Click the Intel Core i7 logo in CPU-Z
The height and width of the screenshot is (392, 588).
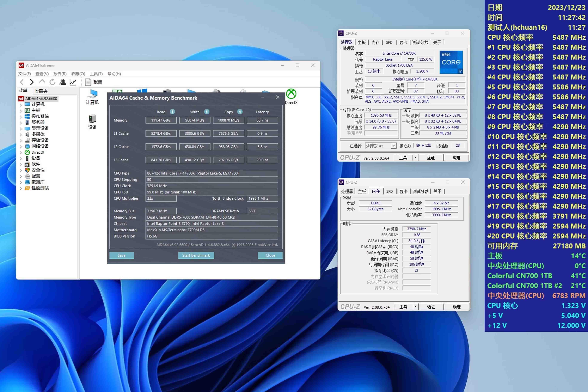[x=451, y=62]
